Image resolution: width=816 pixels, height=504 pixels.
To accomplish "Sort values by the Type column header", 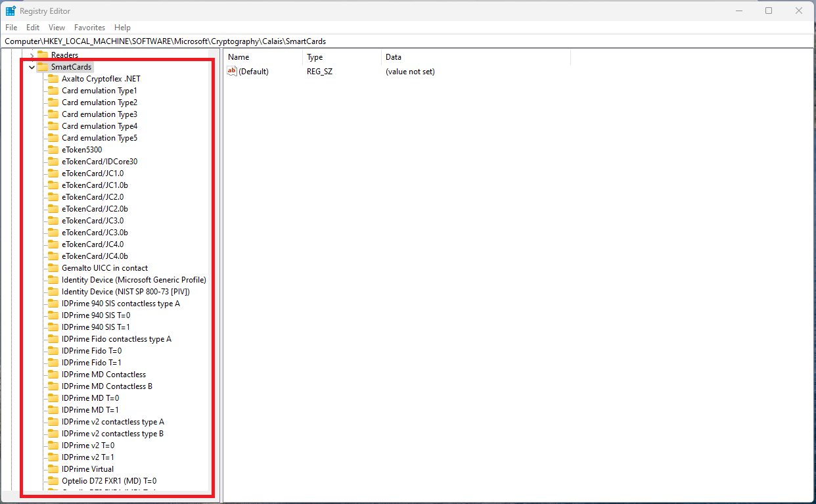I will click(x=342, y=57).
